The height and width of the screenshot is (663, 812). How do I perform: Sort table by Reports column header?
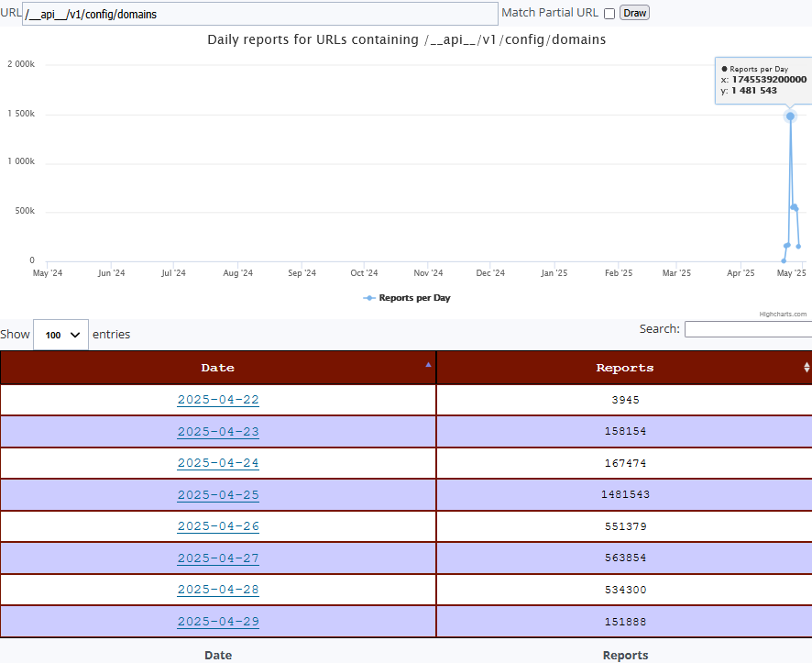coord(624,368)
